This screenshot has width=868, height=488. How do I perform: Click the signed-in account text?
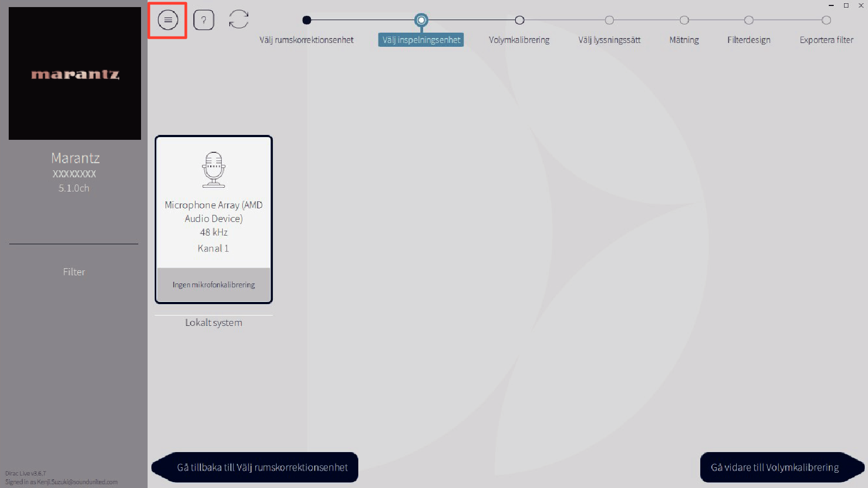click(x=62, y=482)
